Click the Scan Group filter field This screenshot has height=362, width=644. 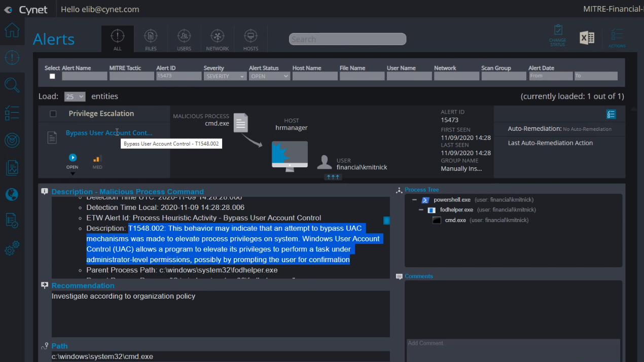504,76
